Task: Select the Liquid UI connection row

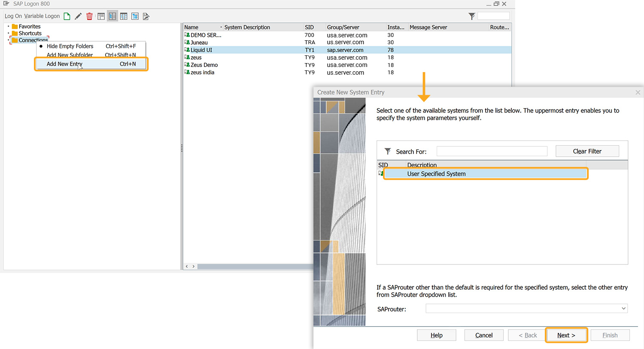Action: [347, 50]
